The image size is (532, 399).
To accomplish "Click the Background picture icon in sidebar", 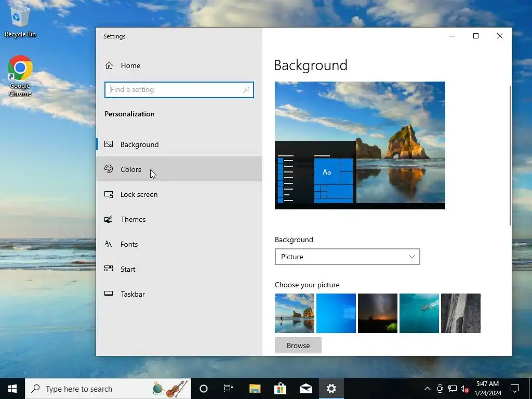I will point(109,144).
